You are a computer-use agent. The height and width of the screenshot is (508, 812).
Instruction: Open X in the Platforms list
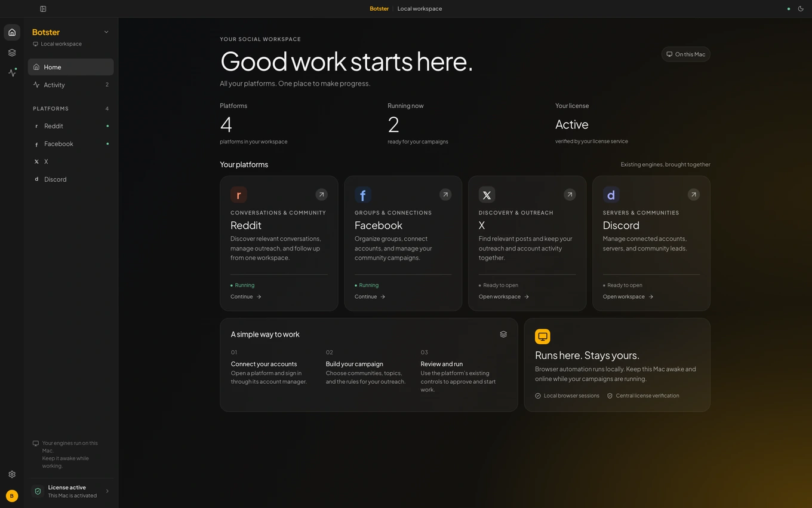(x=70, y=161)
